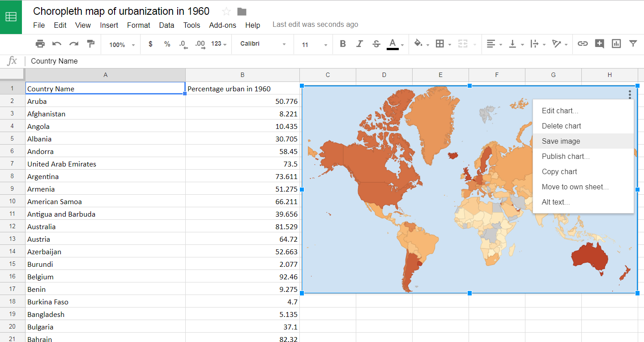
Task: Expand the merge cells dropdown arrow
Action: click(x=474, y=45)
